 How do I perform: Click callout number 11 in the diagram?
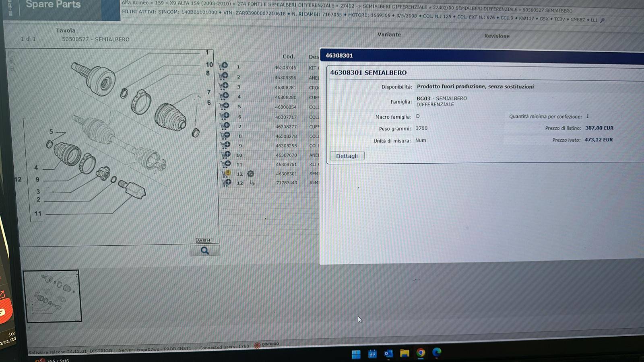pyautogui.click(x=38, y=214)
